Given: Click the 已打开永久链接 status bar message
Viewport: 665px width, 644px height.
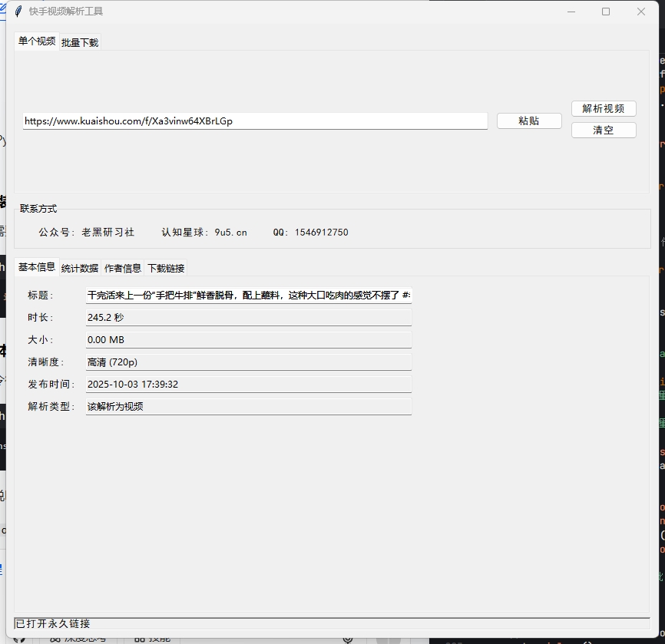Looking at the screenshot, I should pyautogui.click(x=54, y=624).
